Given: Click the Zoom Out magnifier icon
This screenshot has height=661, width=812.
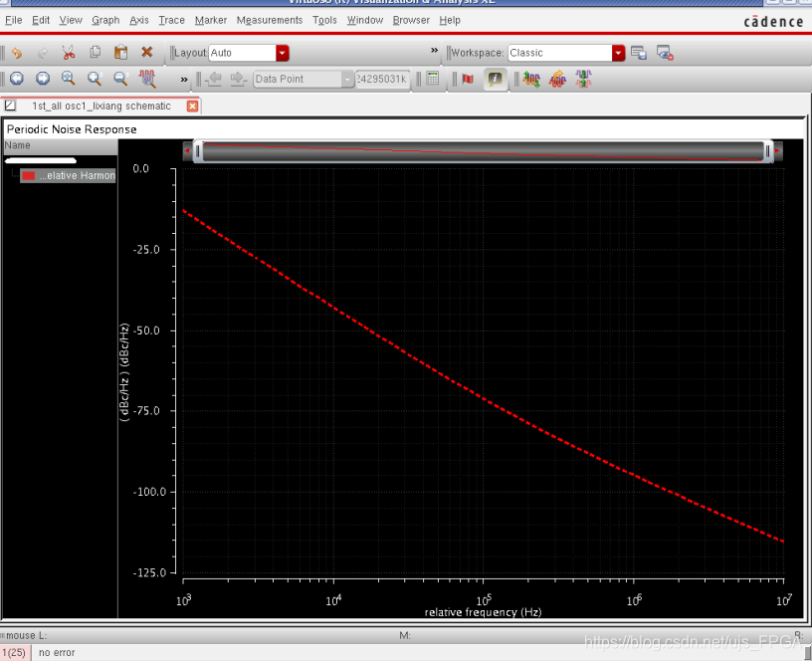Looking at the screenshot, I should coord(120,79).
